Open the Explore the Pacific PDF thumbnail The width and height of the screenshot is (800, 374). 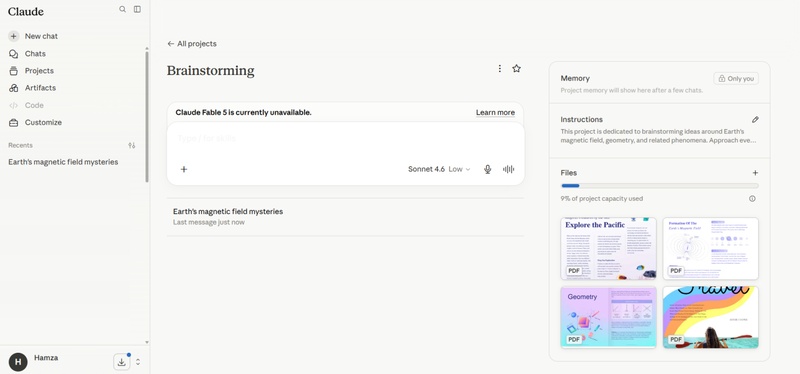point(608,248)
